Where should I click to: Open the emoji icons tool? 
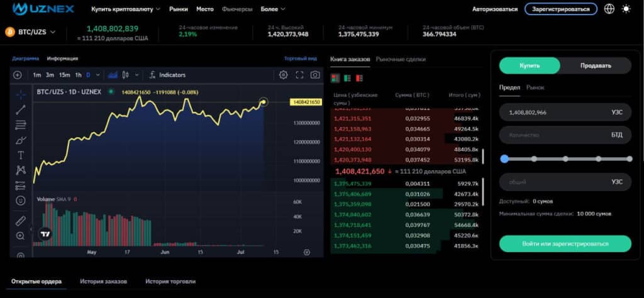pos(21,201)
